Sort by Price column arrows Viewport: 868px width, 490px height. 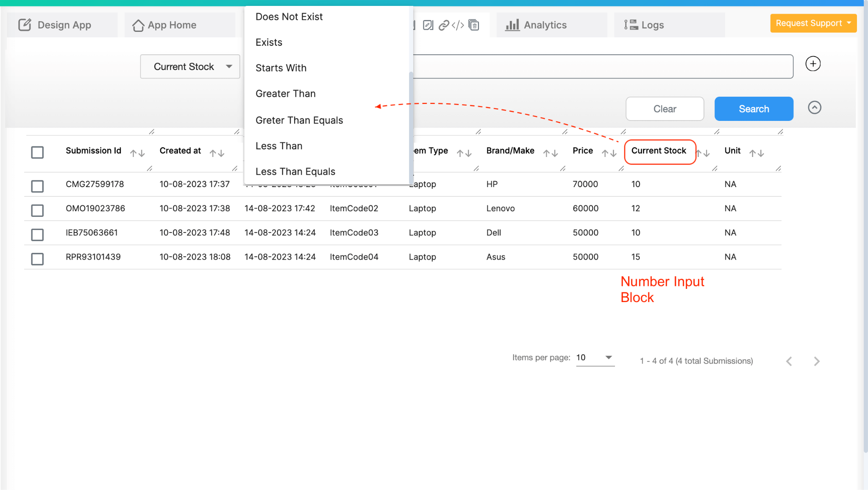[609, 153]
